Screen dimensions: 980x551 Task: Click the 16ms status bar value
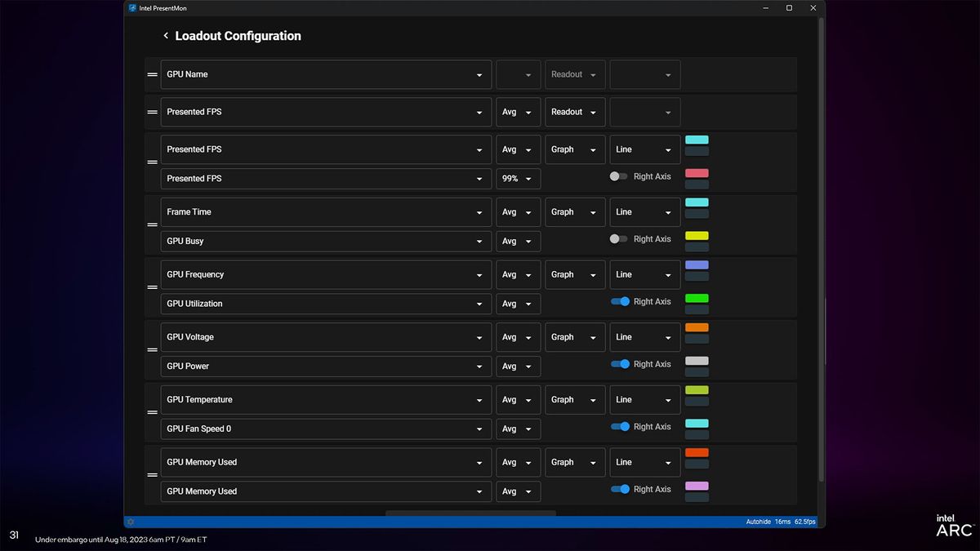(782, 522)
